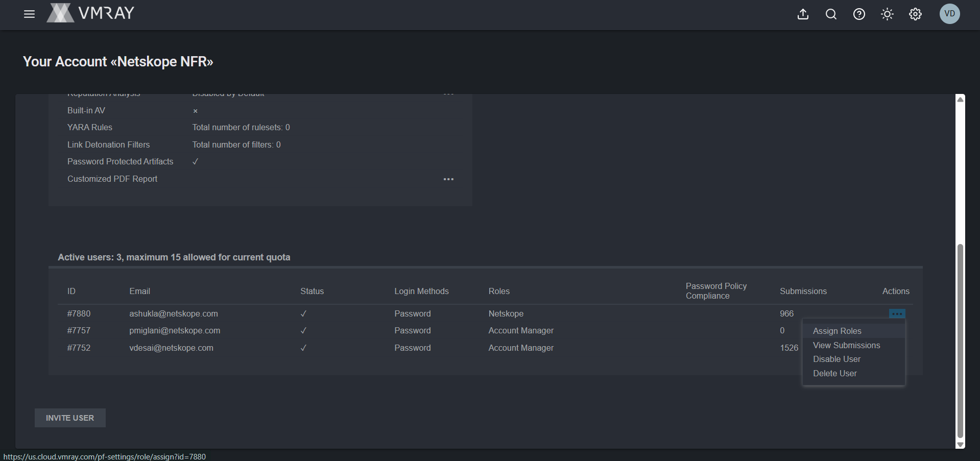Click the INVITE USER button
The image size is (980, 461).
70,418
